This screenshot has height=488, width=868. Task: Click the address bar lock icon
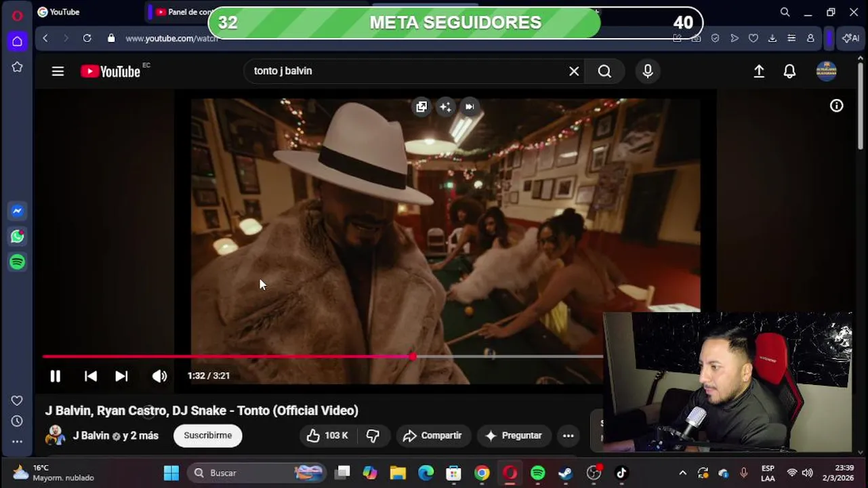111,39
